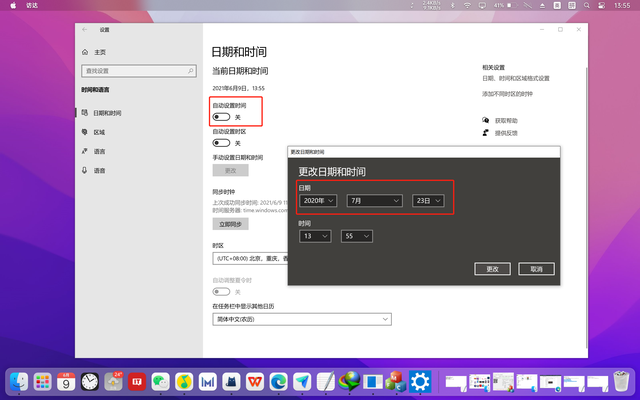Select the blue gear Settings dock icon
Viewport: 640px width, 400px height.
pyautogui.click(x=420, y=382)
